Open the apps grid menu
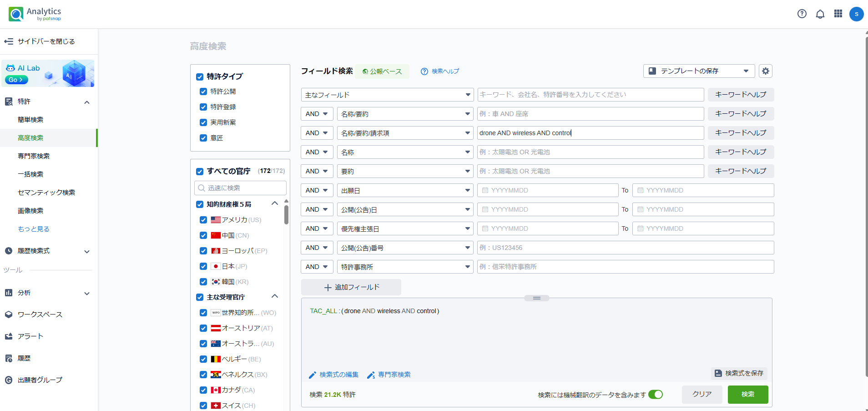The width and height of the screenshot is (868, 411). click(838, 14)
